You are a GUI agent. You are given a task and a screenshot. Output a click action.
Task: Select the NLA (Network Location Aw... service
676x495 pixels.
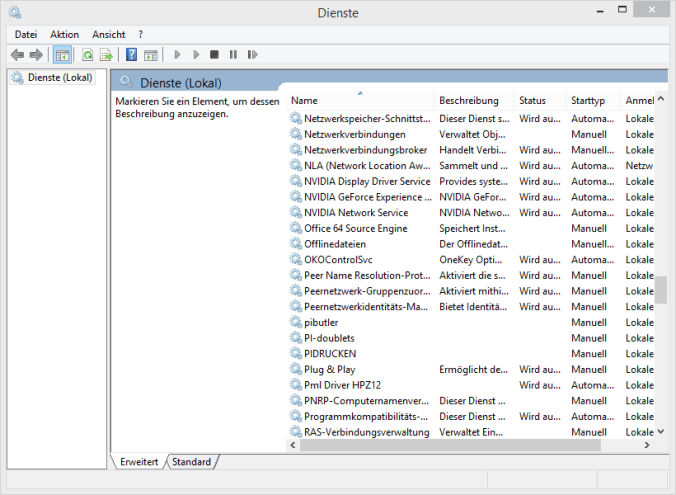pyautogui.click(x=367, y=166)
